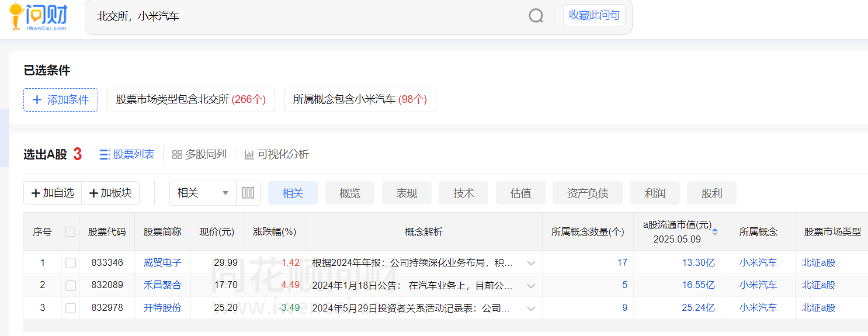Open stock link 威贸电子
The width and height of the screenshot is (868, 336).
[x=162, y=263]
